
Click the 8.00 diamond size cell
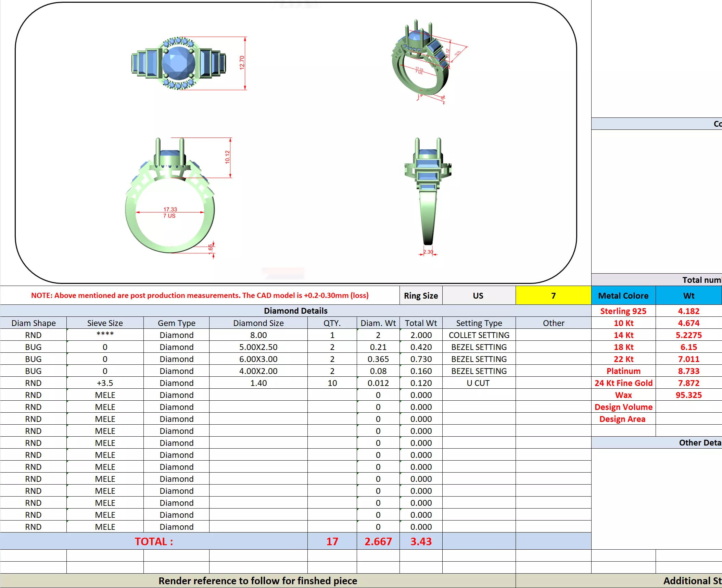pos(258,335)
